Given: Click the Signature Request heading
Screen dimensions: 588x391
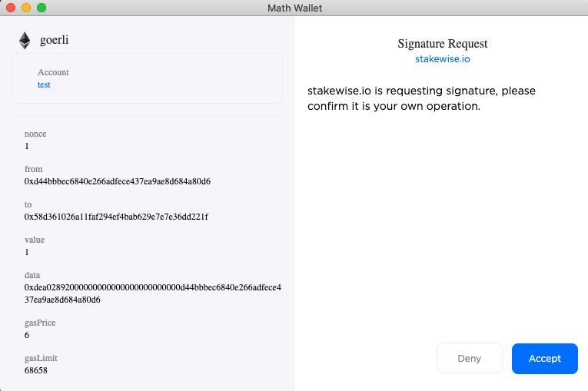Looking at the screenshot, I should tap(442, 44).
